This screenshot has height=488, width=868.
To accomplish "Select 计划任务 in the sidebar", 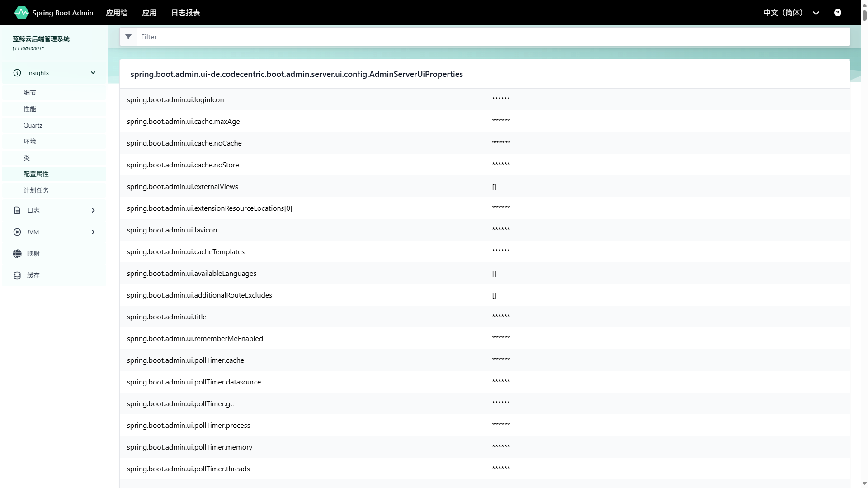I will [54, 190].
